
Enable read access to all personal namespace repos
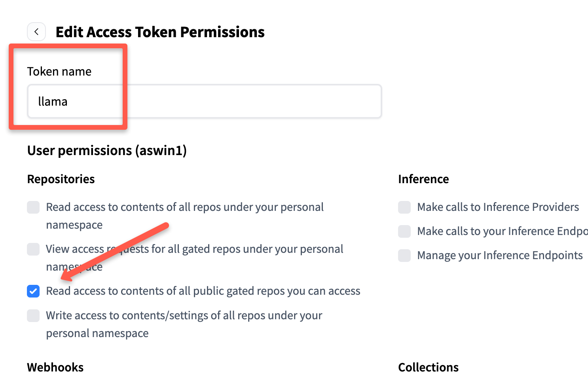click(x=33, y=207)
